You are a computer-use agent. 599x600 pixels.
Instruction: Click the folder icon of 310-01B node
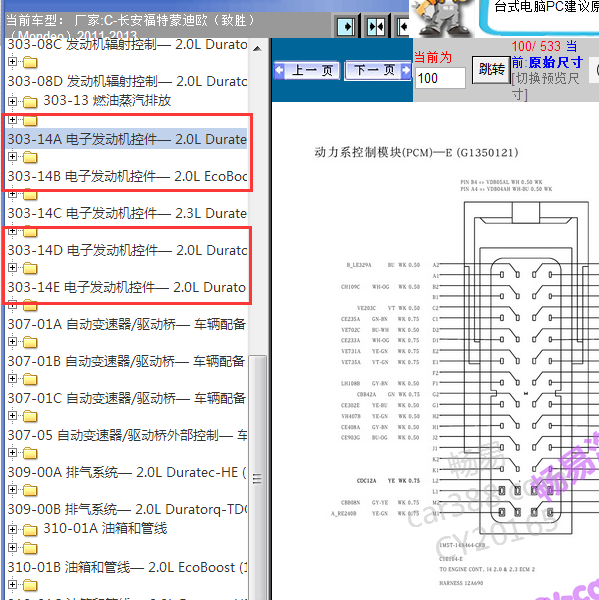point(30,548)
